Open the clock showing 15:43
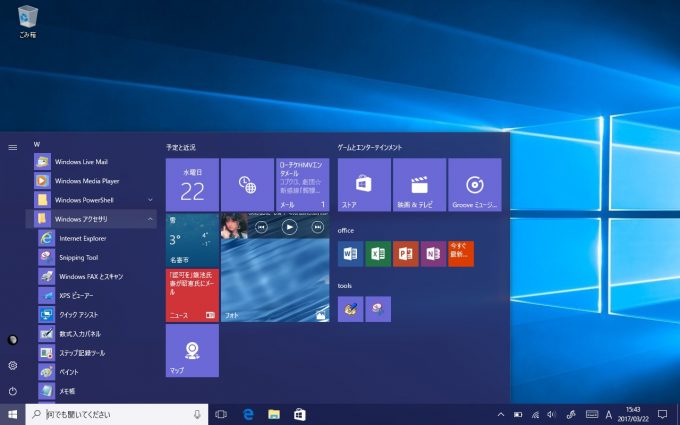 (633, 415)
